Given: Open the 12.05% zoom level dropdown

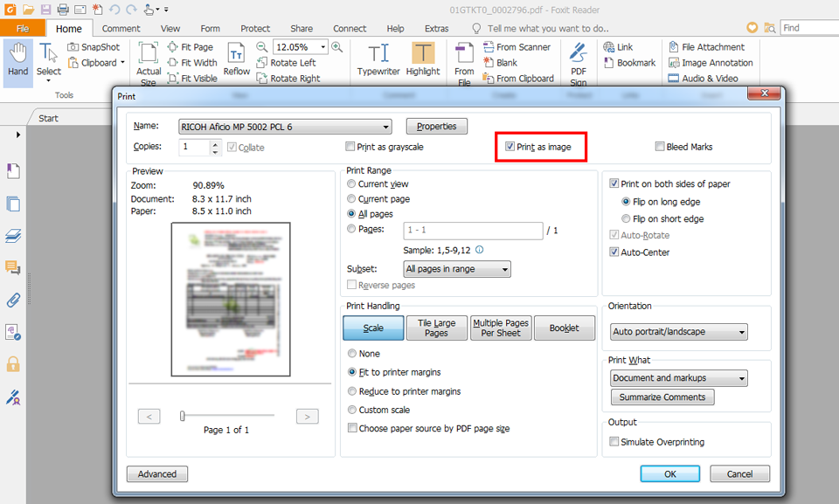Looking at the screenshot, I should click(x=322, y=47).
